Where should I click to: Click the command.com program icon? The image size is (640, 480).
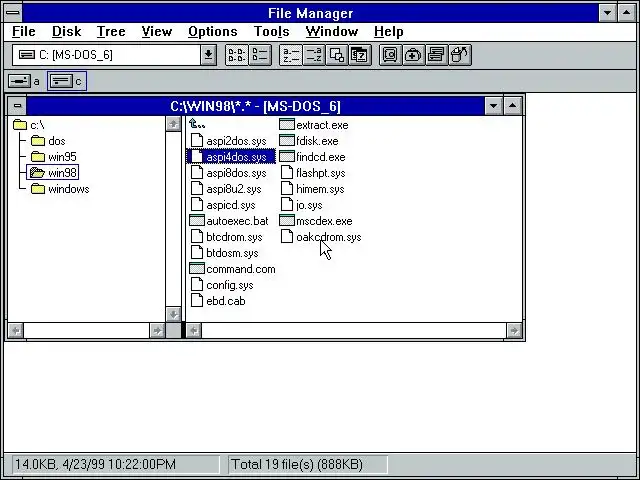coord(197,269)
